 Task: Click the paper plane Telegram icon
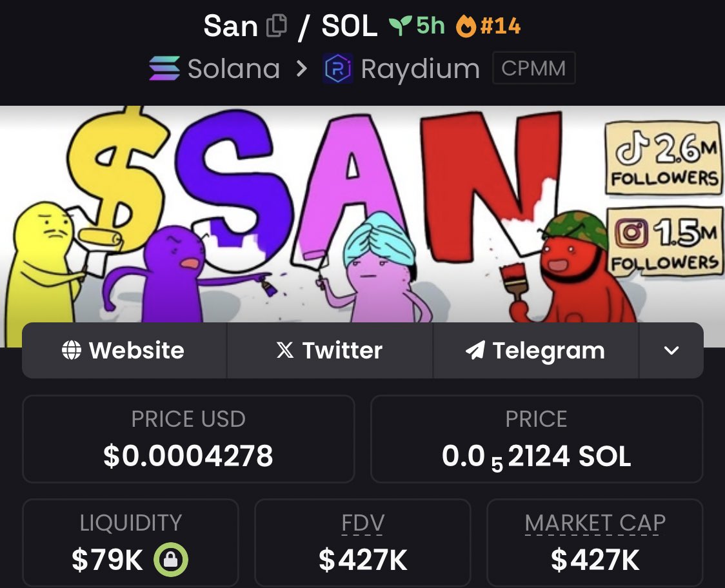pyautogui.click(x=475, y=350)
